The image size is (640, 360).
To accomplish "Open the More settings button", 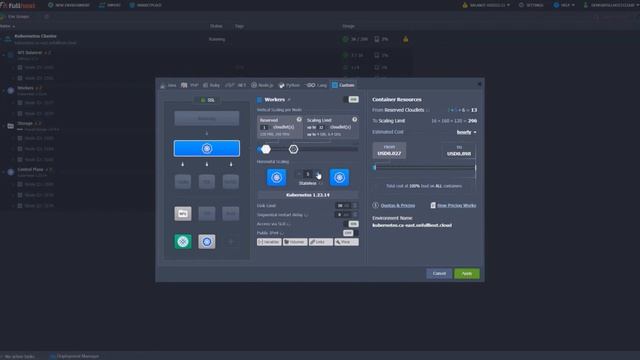I will tap(347, 242).
